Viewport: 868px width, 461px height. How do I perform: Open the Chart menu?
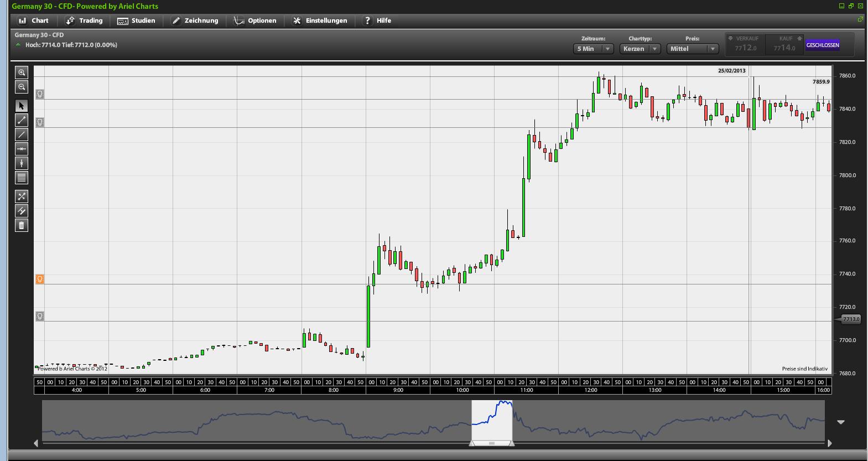[34, 20]
